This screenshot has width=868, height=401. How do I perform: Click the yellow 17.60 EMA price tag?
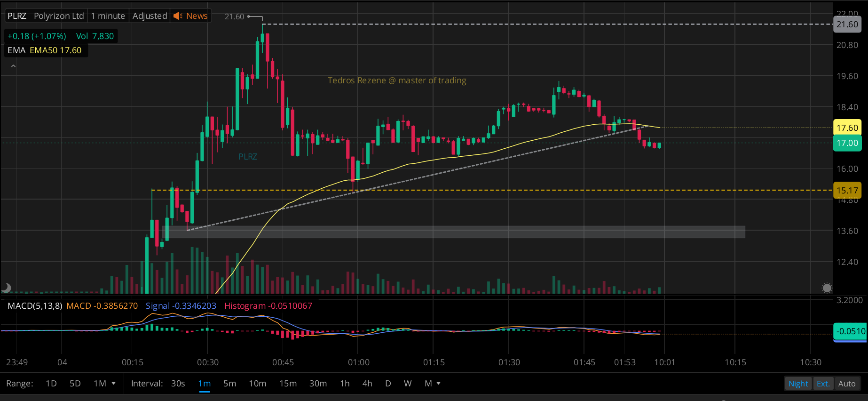point(847,128)
